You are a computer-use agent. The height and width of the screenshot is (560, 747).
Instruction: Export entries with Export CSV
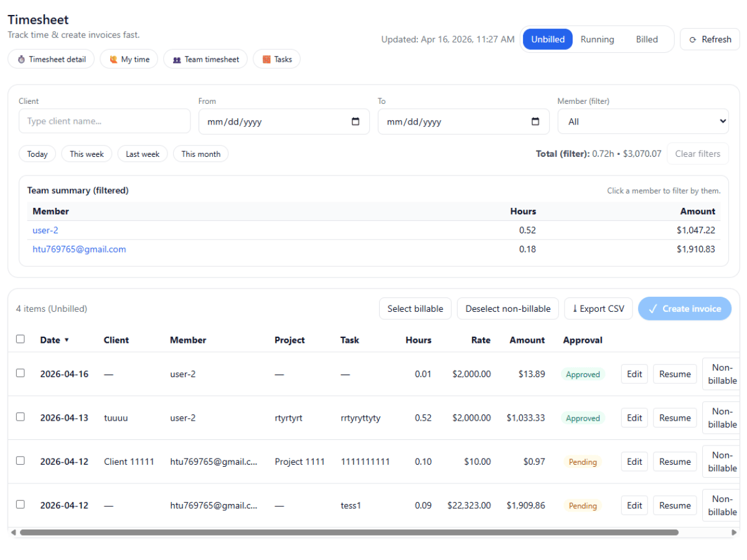598,309
